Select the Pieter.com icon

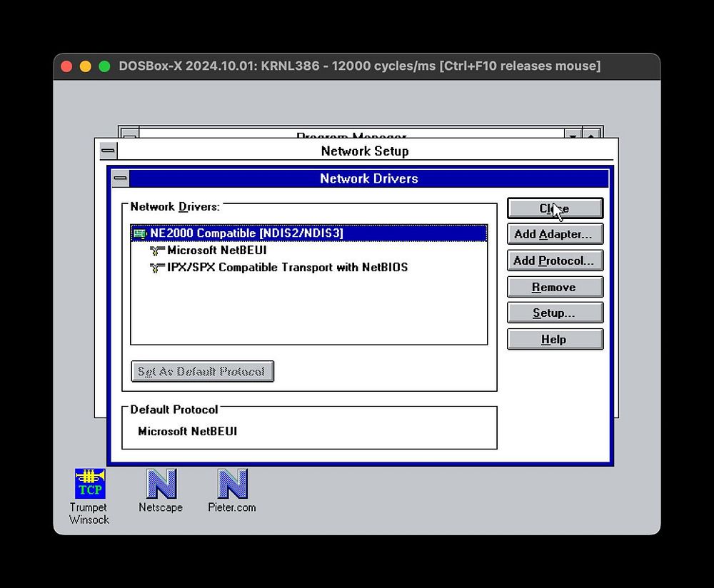[x=232, y=483]
